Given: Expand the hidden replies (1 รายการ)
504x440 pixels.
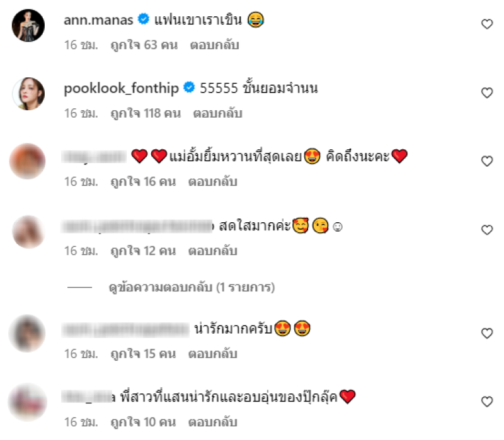Looking at the screenshot, I should point(192,288).
